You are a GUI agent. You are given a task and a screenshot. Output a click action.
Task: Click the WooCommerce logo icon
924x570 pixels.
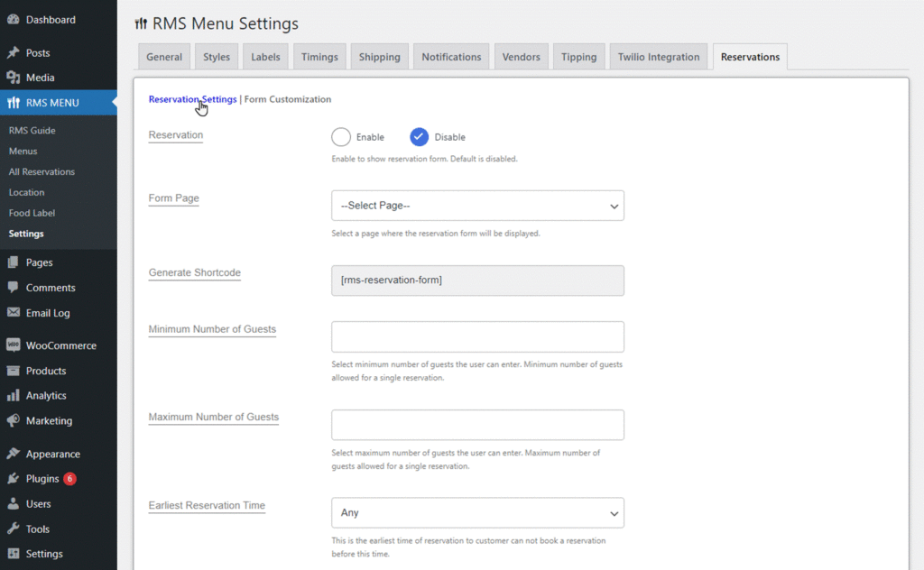[13, 345]
